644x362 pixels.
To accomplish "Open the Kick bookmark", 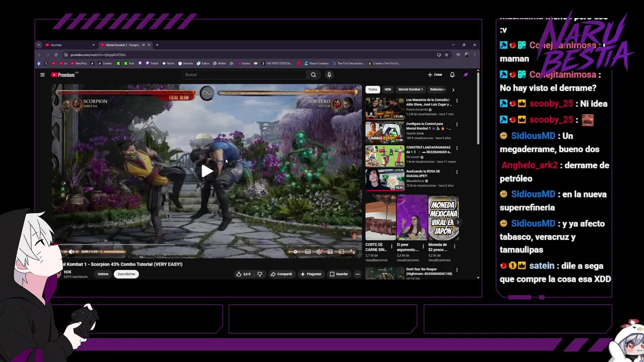I will coord(129,63).
